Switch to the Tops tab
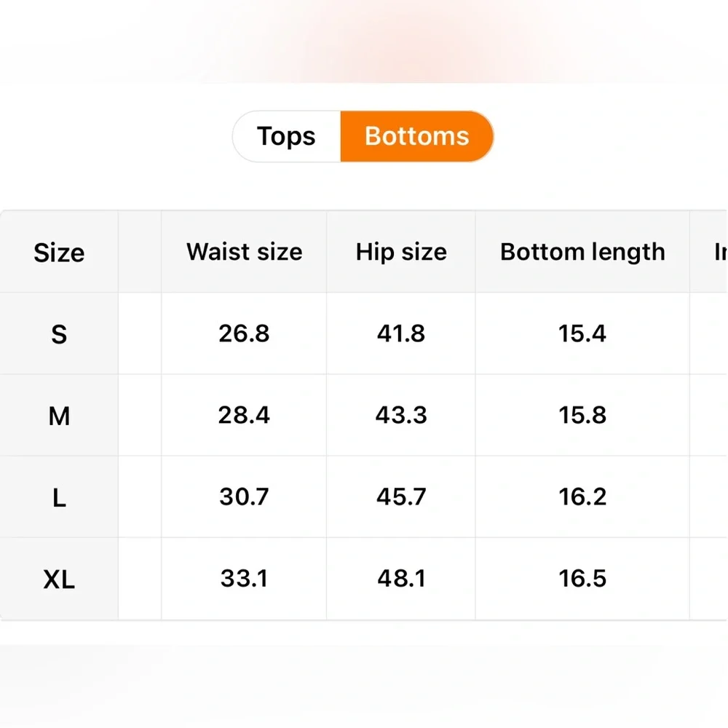728x728 pixels. pos(286,136)
